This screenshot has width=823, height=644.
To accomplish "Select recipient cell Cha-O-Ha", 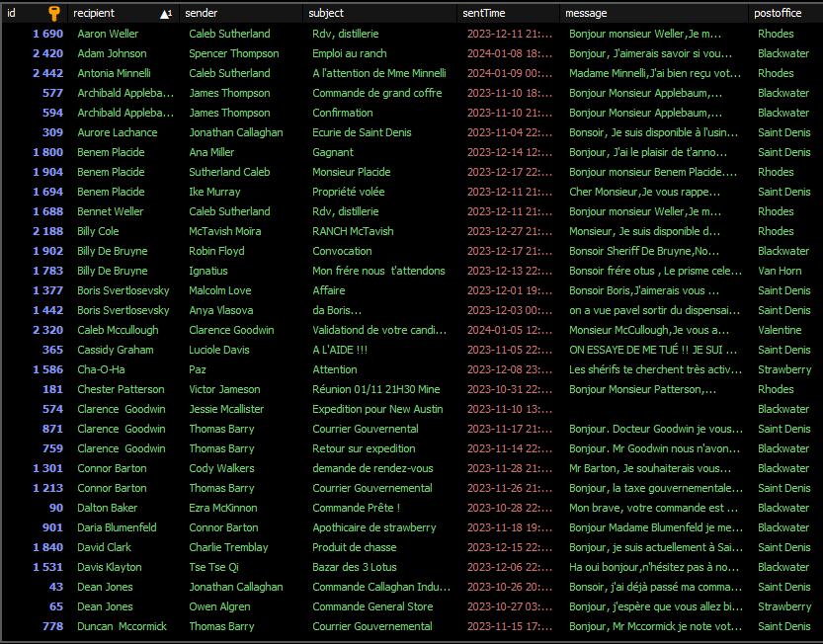I will click(102, 369).
